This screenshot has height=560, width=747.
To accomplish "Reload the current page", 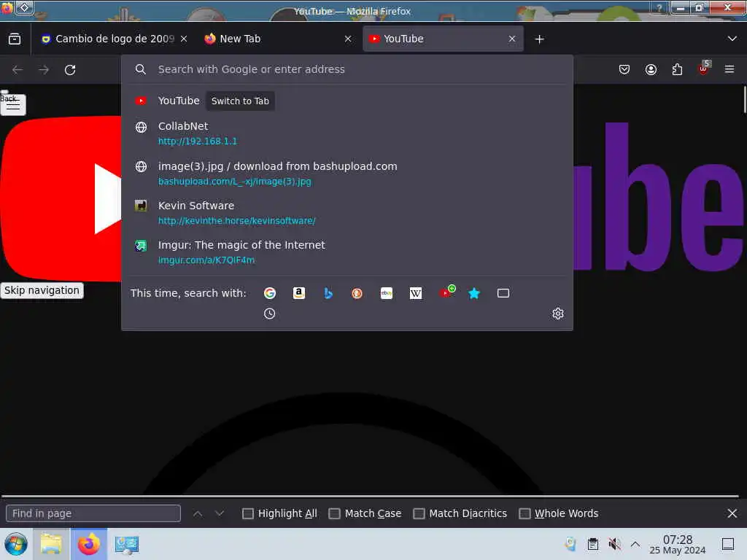I will (70, 70).
